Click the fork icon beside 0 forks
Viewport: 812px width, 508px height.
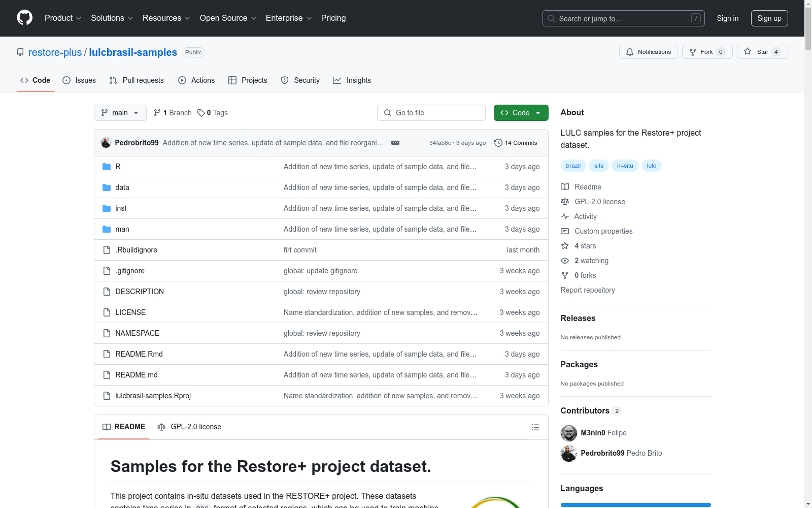(565, 275)
